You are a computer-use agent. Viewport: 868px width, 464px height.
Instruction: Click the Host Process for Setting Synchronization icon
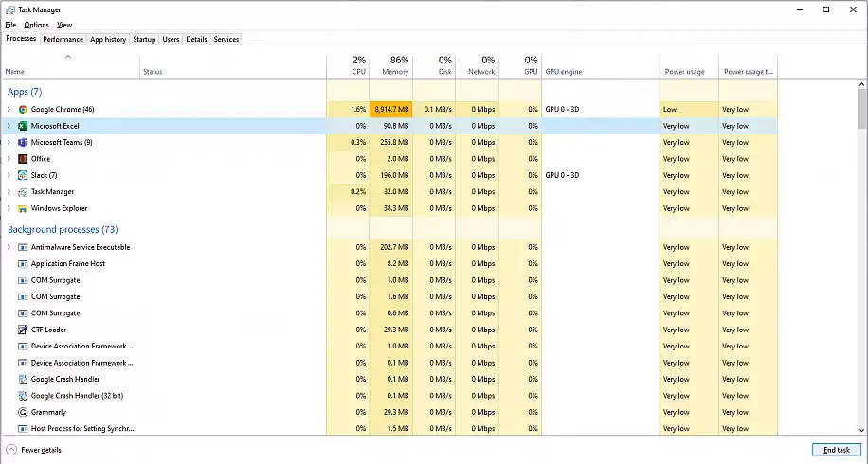click(23, 429)
